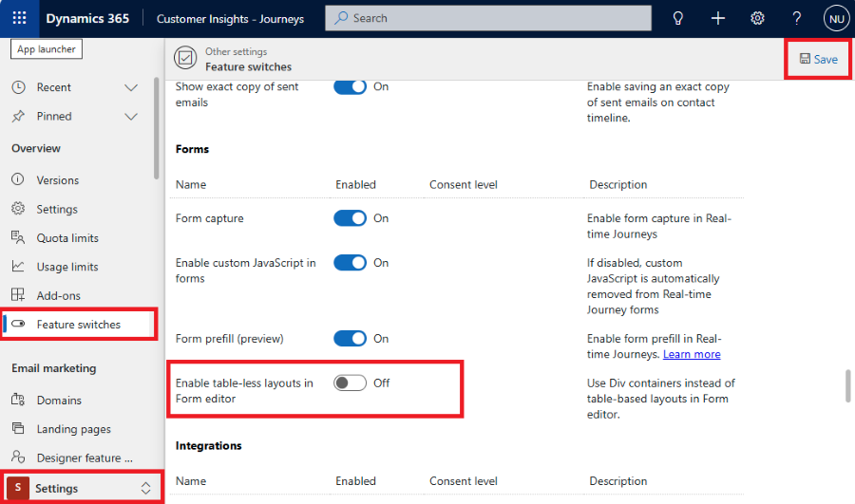Image resolution: width=855 pixels, height=504 pixels.
Task: Click the lightbulb assistant icon
Action: [678, 18]
